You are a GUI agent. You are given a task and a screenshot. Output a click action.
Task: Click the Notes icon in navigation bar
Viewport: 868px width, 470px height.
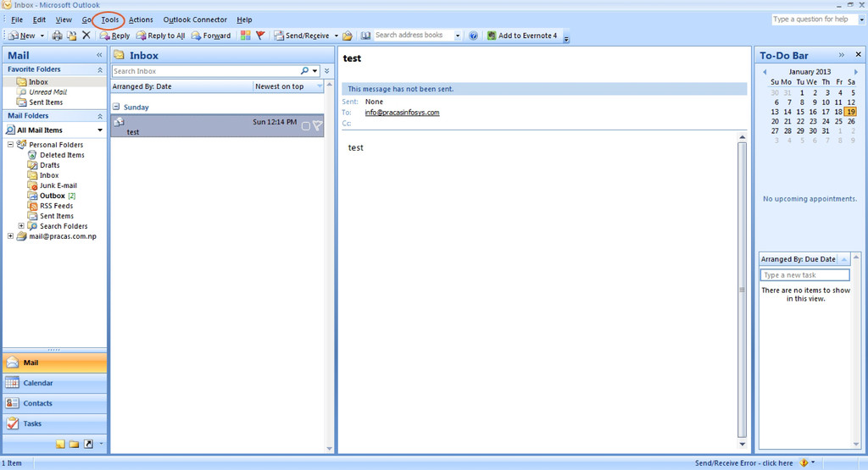pyautogui.click(x=60, y=444)
